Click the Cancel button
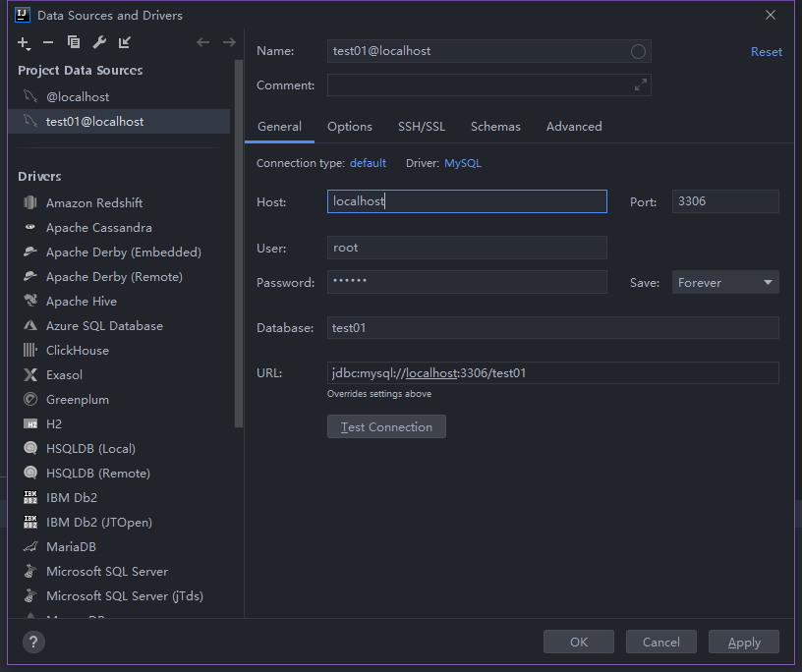This screenshot has height=672, width=802. [x=660, y=642]
